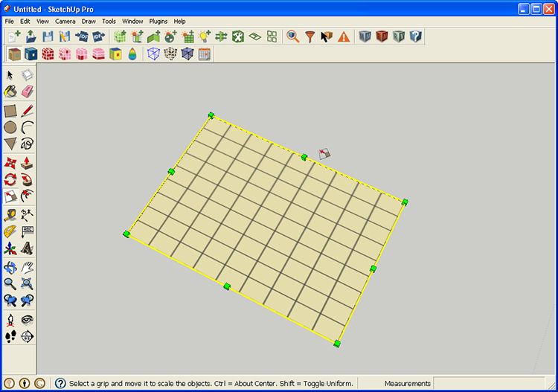The image size is (558, 392).
Task: Pick the Offset tool
Action: point(27,196)
